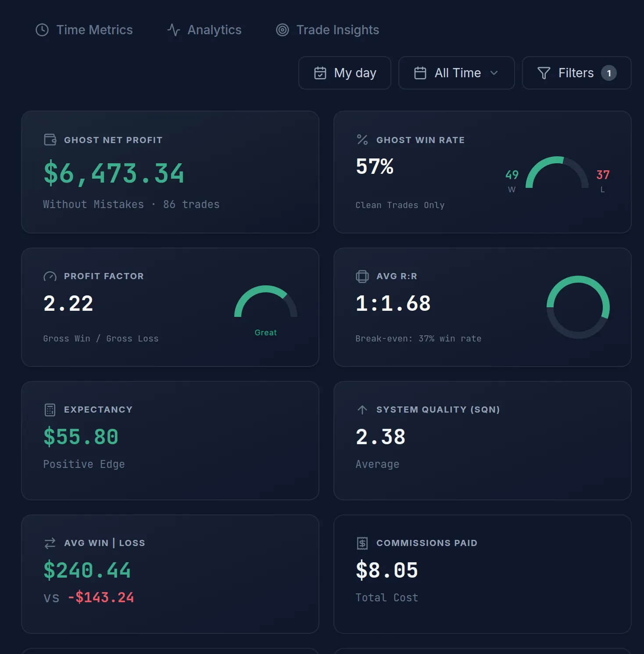Click the up arrow icon beside System Quality
Image resolution: width=644 pixels, height=654 pixels.
[362, 410]
